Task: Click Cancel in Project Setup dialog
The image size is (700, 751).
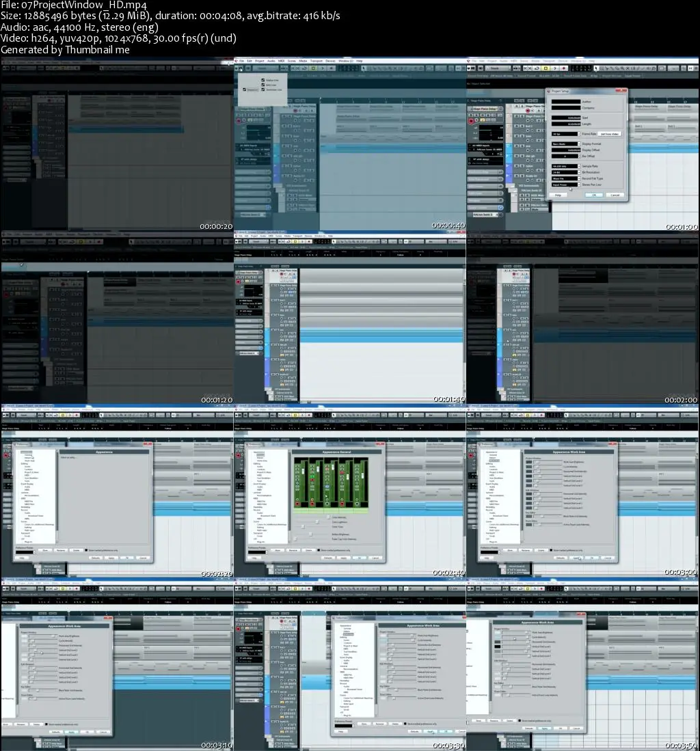Action: (615, 195)
